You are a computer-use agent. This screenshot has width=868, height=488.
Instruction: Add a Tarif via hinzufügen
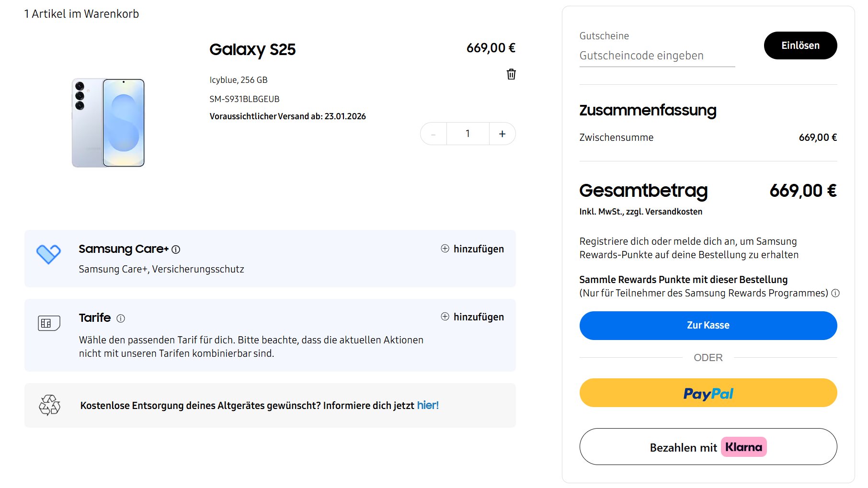click(x=472, y=317)
